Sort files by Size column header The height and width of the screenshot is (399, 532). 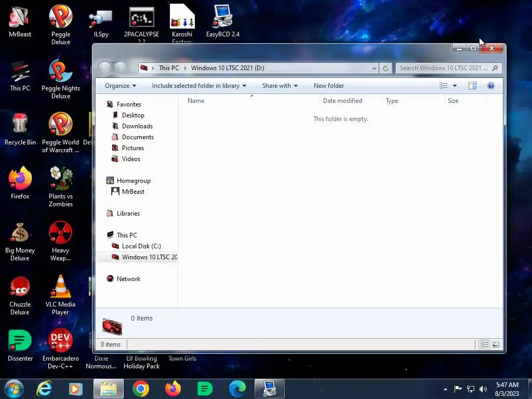(x=465, y=101)
